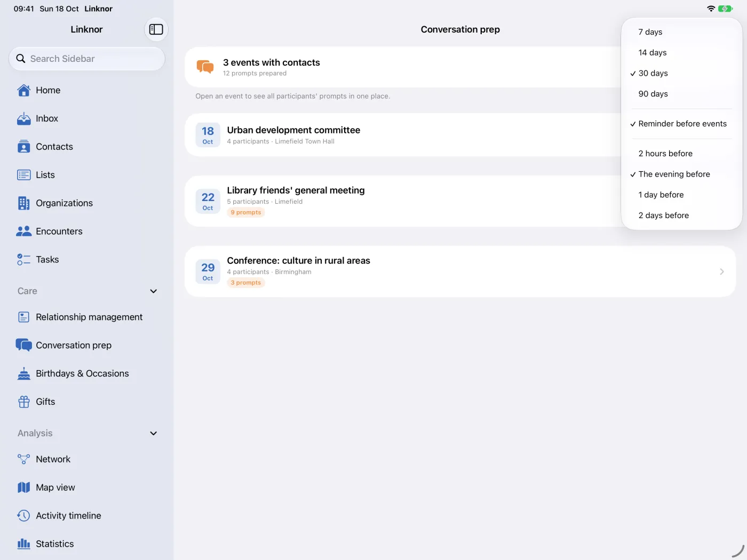Viewport: 747px width, 560px height.
Task: Select the 90 days range option
Action: 682,94
